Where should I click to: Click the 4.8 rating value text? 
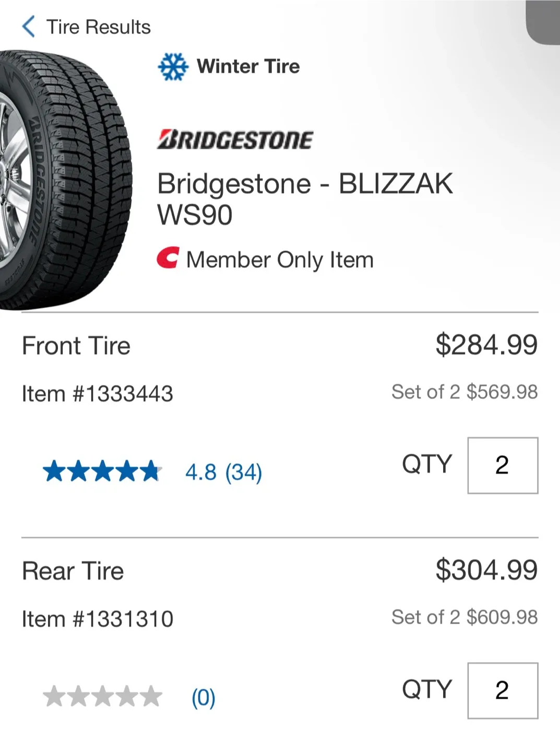200,472
